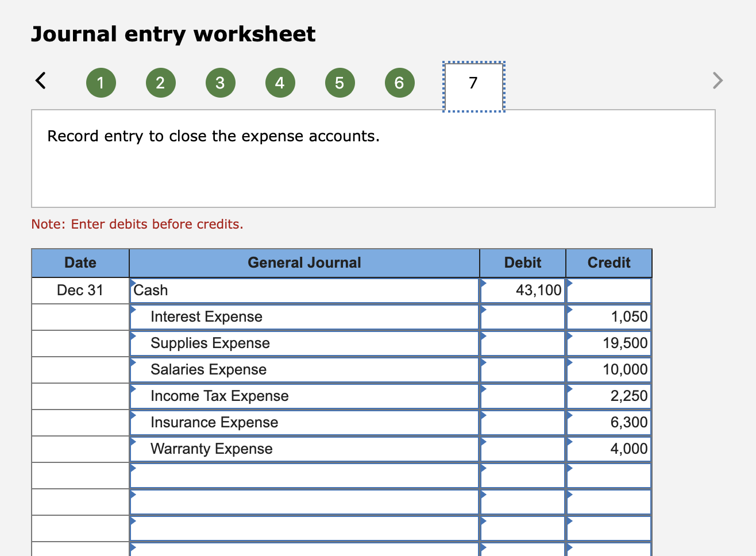756x556 pixels.
Task: Select the empty debit cell for Salaries Expense
Action: 523,370
